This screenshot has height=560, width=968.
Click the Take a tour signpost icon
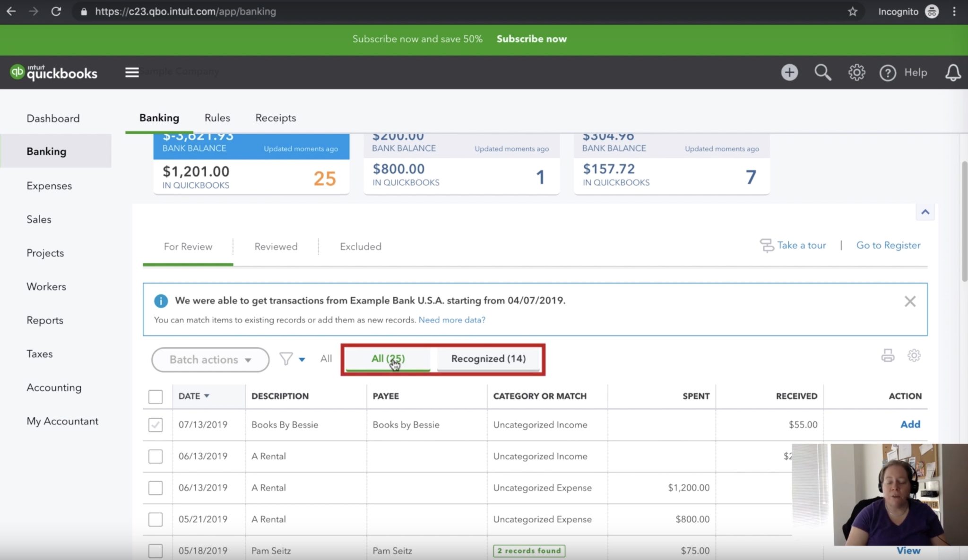click(x=766, y=245)
